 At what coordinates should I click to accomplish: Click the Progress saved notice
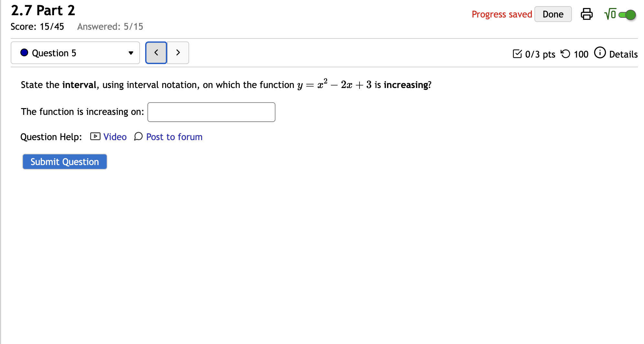pyautogui.click(x=501, y=14)
